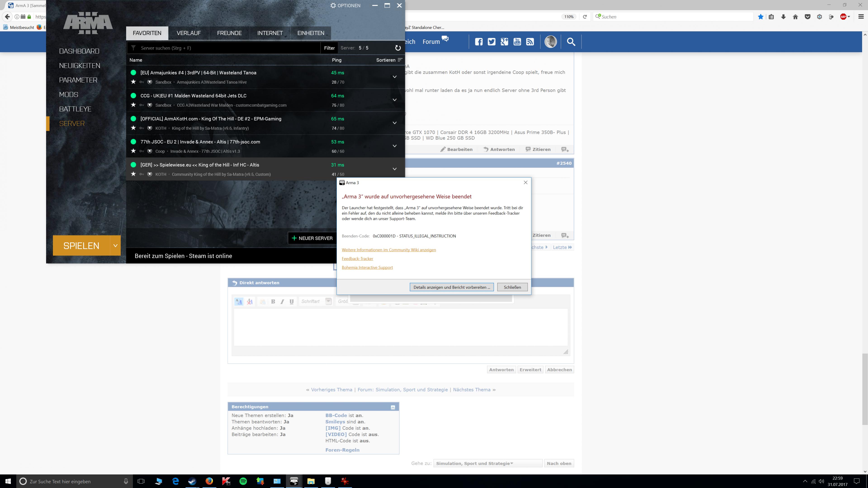
Task: Click the Schließen button in crash dialog
Action: click(512, 287)
